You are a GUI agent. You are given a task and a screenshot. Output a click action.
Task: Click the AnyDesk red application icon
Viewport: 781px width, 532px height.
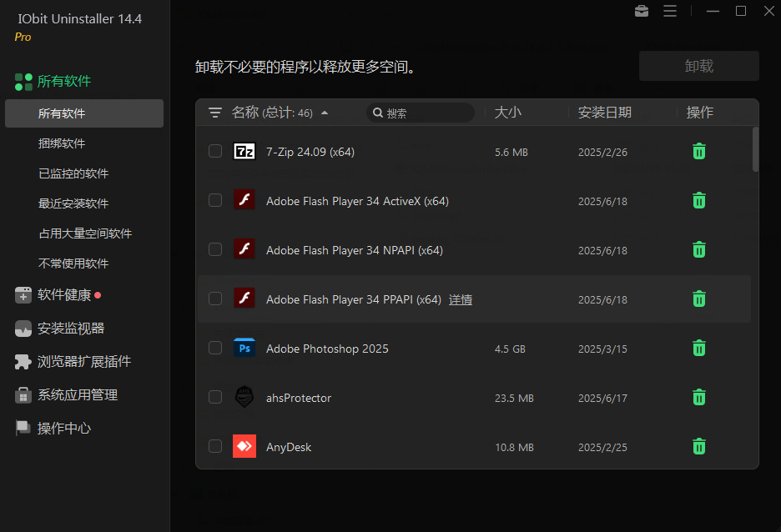click(244, 446)
